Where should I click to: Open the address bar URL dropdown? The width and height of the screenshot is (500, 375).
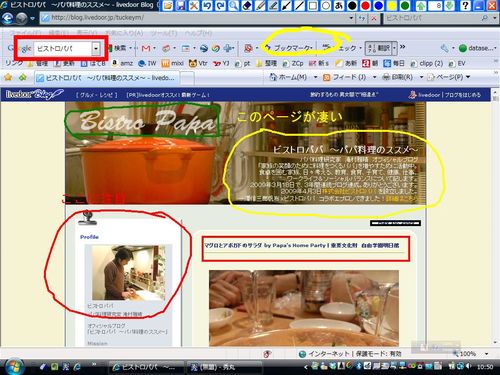tap(351, 18)
